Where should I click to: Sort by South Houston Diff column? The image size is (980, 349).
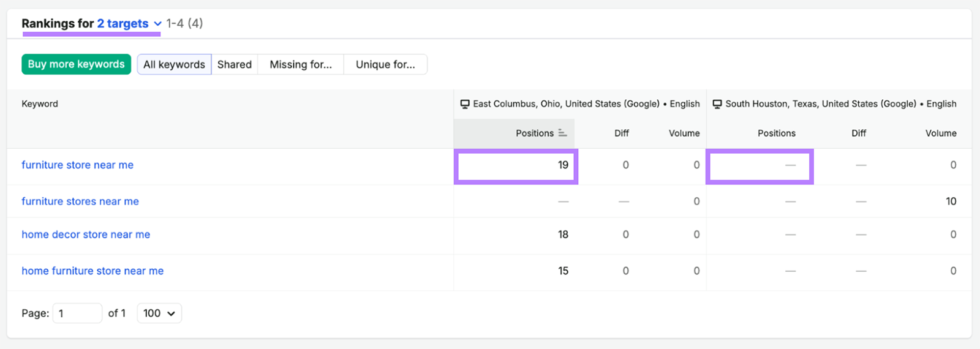pyautogui.click(x=859, y=133)
